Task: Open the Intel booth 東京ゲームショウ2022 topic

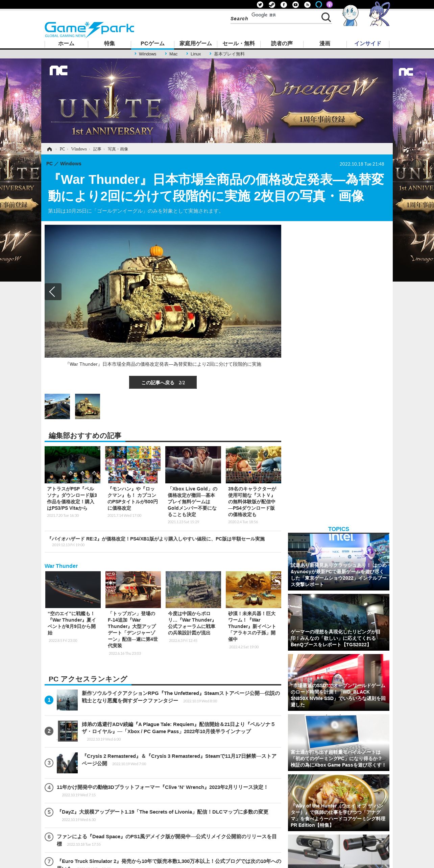Action: coord(339,562)
